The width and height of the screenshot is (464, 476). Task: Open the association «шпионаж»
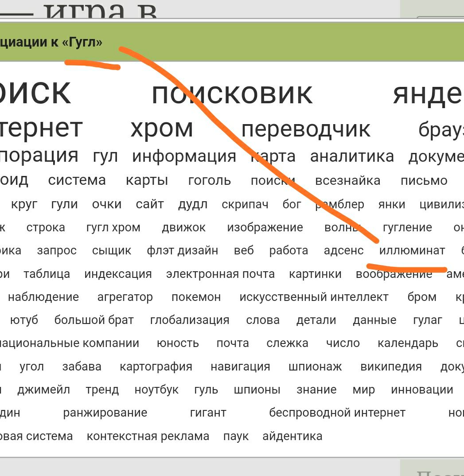pyautogui.click(x=315, y=367)
